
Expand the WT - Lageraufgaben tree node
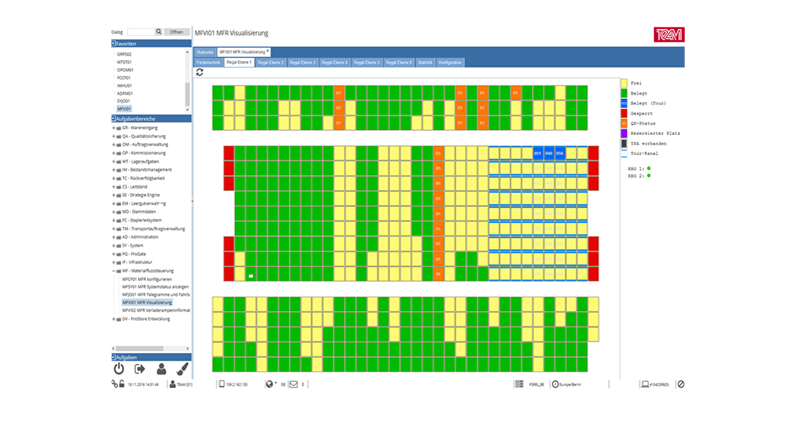(x=113, y=162)
